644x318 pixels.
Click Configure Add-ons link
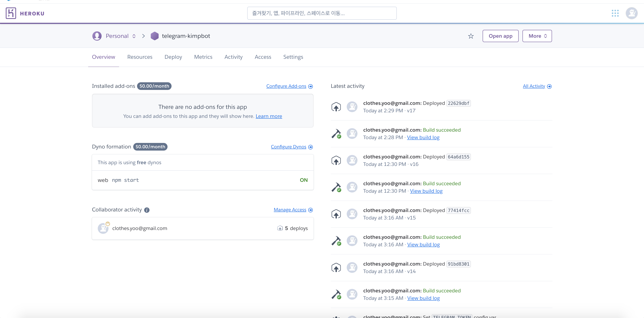tap(286, 86)
